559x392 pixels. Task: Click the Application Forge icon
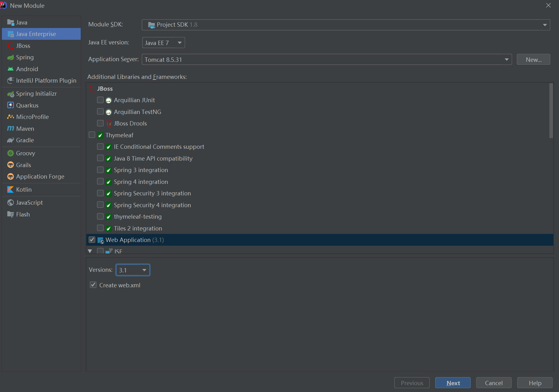11,176
